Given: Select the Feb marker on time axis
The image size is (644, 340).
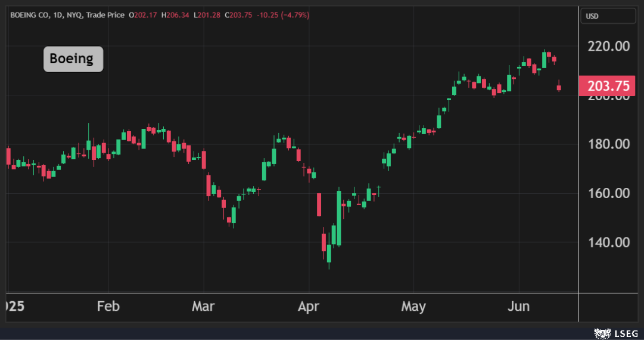Looking at the screenshot, I should pos(108,307).
